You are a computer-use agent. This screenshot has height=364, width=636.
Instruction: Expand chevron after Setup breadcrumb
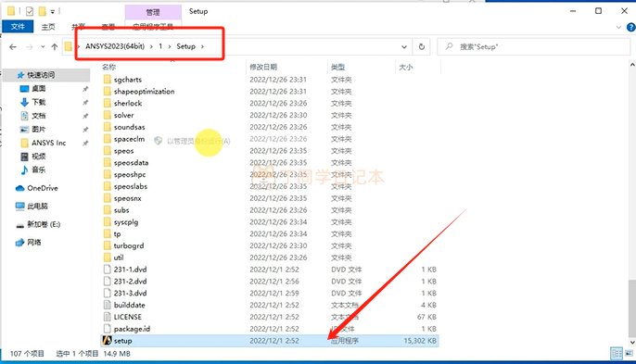(x=202, y=46)
